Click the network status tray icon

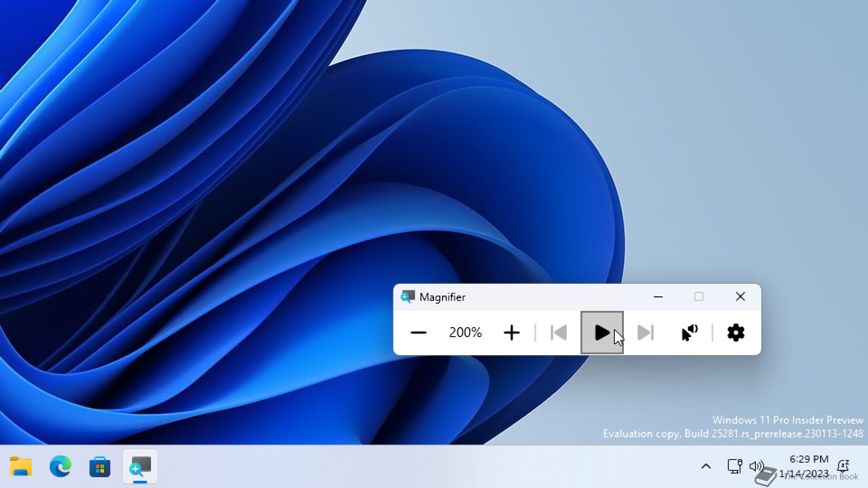(734, 466)
